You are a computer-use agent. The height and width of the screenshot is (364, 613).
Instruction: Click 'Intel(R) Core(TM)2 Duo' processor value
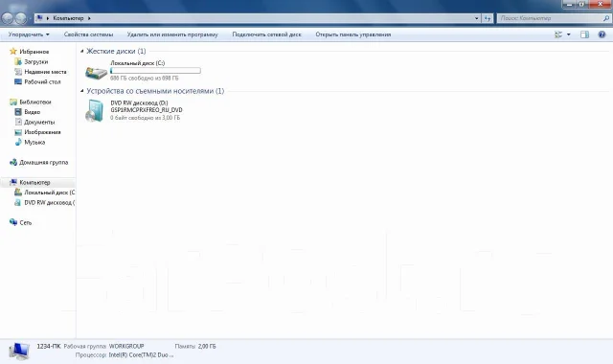(141, 355)
